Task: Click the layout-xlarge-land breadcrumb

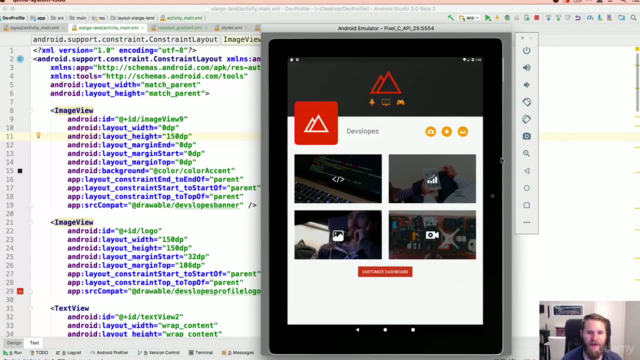Action: (133, 18)
